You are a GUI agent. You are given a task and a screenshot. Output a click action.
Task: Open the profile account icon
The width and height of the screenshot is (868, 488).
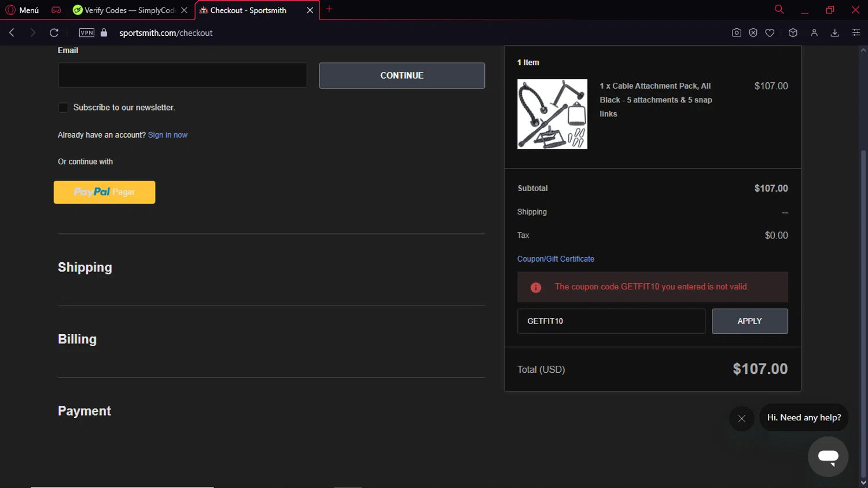point(814,32)
